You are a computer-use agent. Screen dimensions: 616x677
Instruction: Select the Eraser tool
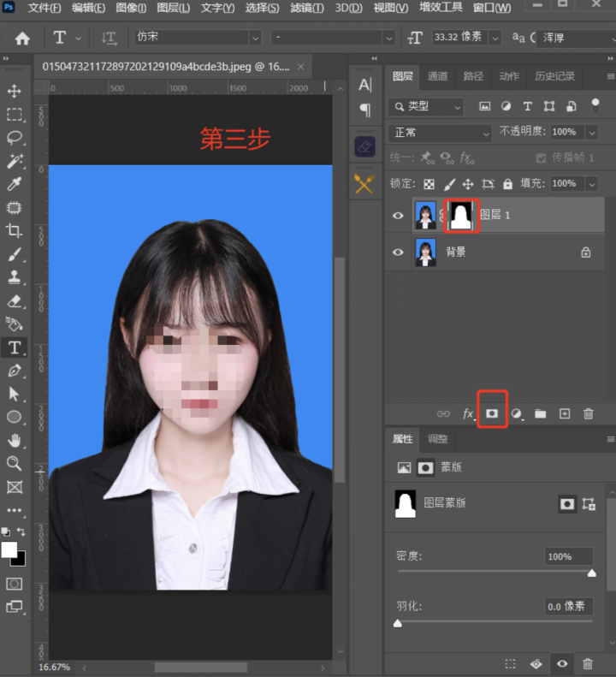coord(15,301)
